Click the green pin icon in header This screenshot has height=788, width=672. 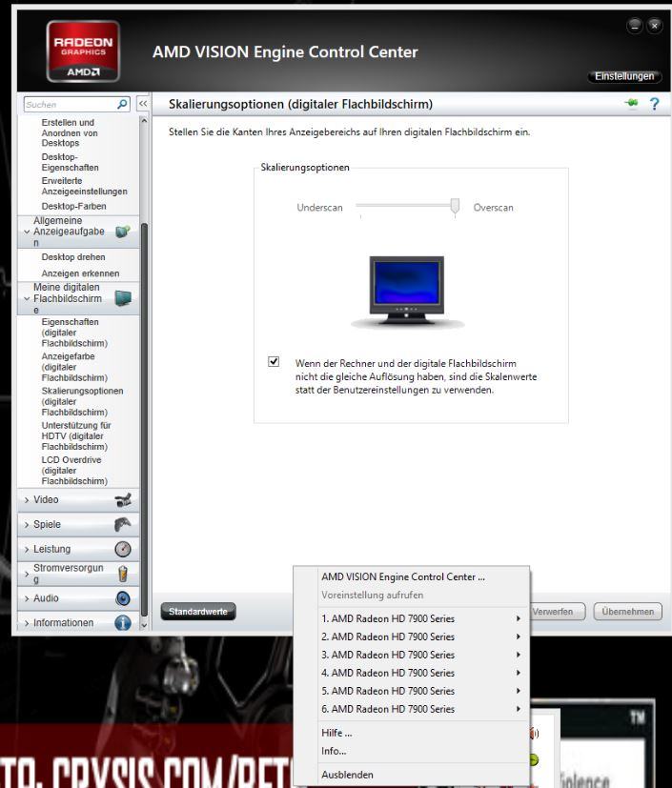[x=632, y=103]
